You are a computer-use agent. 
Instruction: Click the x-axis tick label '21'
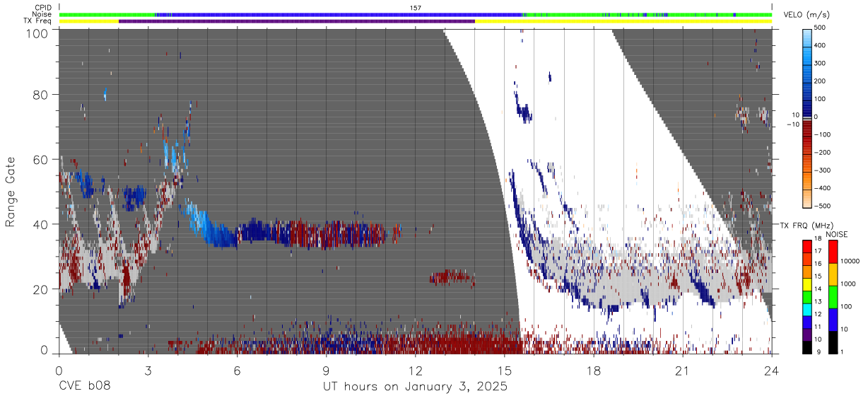(x=683, y=370)
